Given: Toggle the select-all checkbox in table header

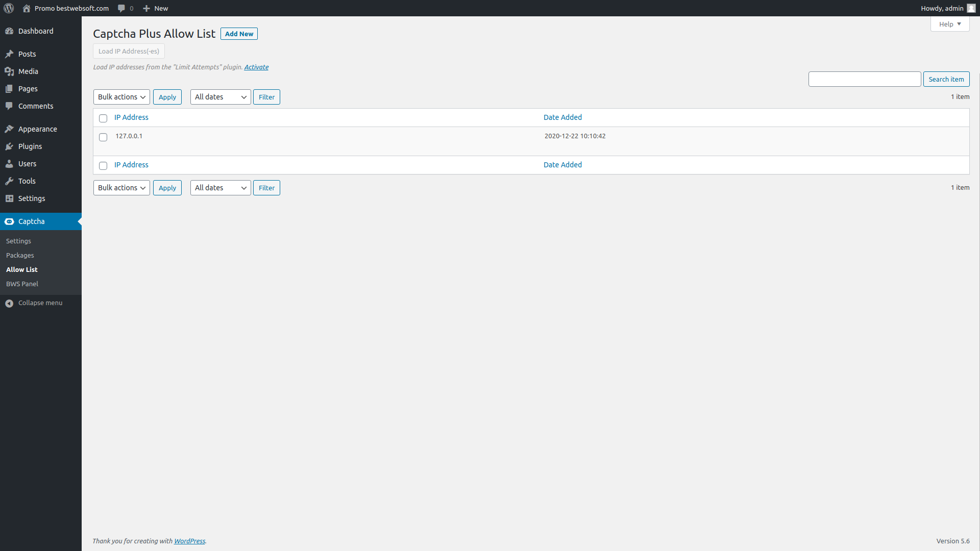Looking at the screenshot, I should point(103,118).
